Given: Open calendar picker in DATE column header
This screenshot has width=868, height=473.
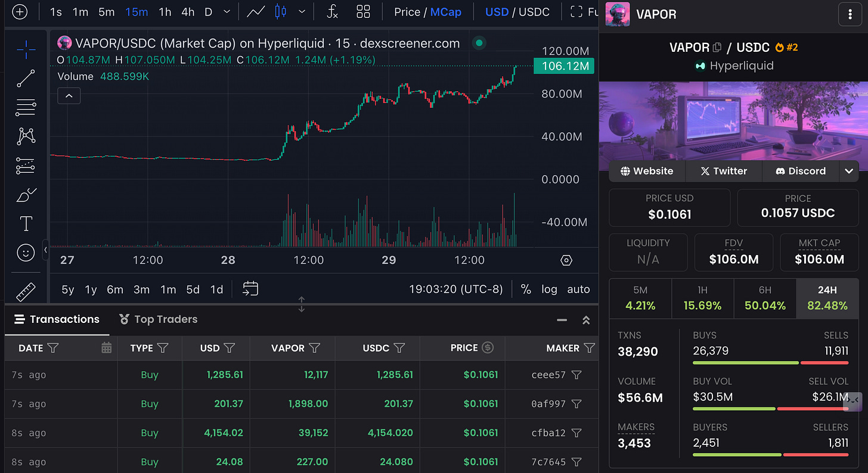Looking at the screenshot, I should [107, 348].
